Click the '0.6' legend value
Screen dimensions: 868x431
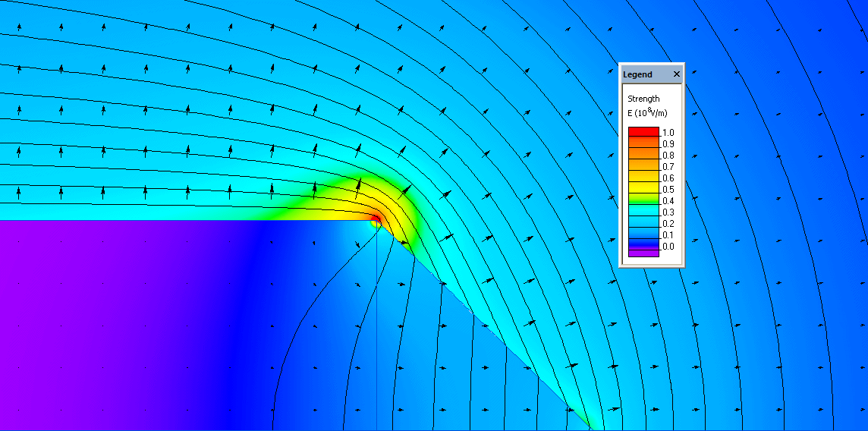[x=668, y=178]
